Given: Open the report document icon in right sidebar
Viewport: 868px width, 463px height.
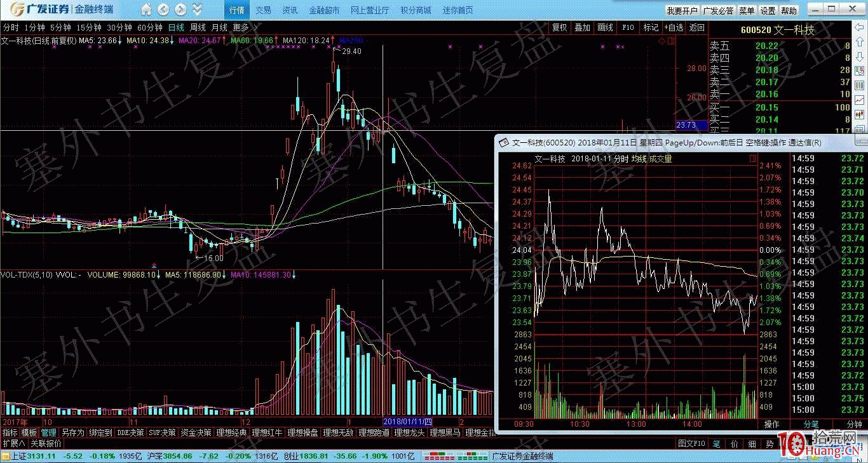Looking at the screenshot, I should 860,72.
